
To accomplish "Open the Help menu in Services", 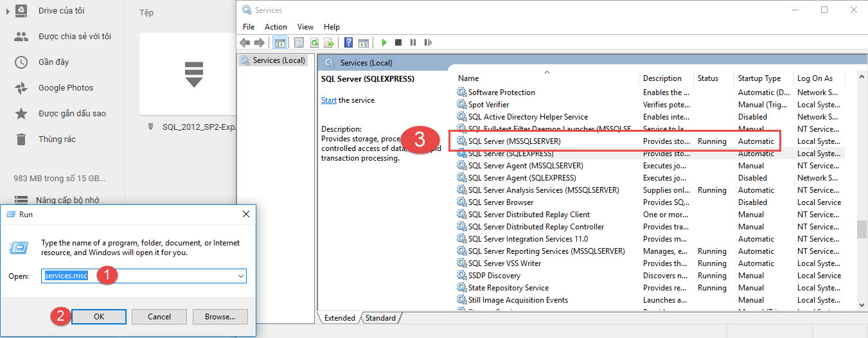I will click(332, 27).
